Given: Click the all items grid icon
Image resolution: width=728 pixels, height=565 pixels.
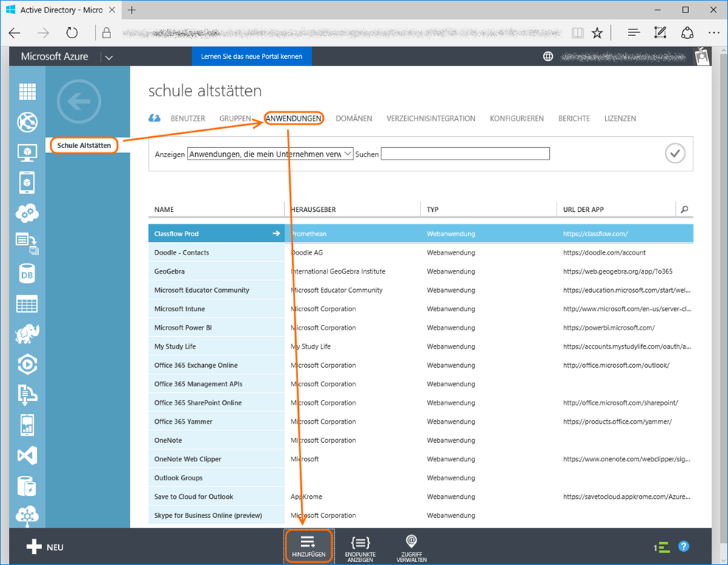Looking at the screenshot, I should click(27, 92).
